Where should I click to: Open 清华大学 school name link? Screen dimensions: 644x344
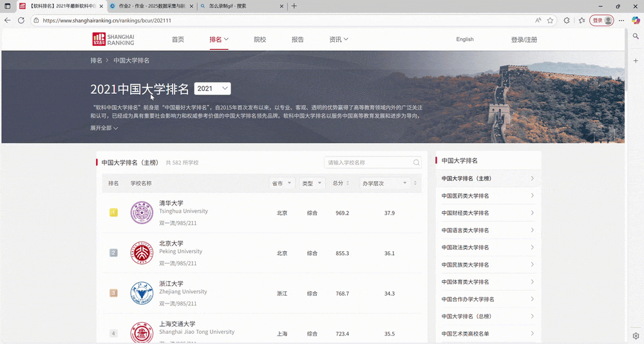(x=171, y=203)
